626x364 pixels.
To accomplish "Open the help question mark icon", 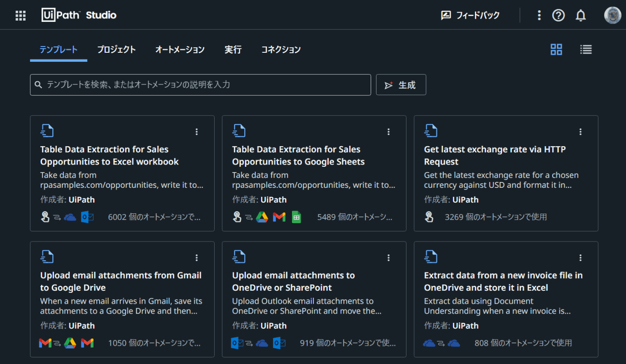I will click(x=558, y=15).
